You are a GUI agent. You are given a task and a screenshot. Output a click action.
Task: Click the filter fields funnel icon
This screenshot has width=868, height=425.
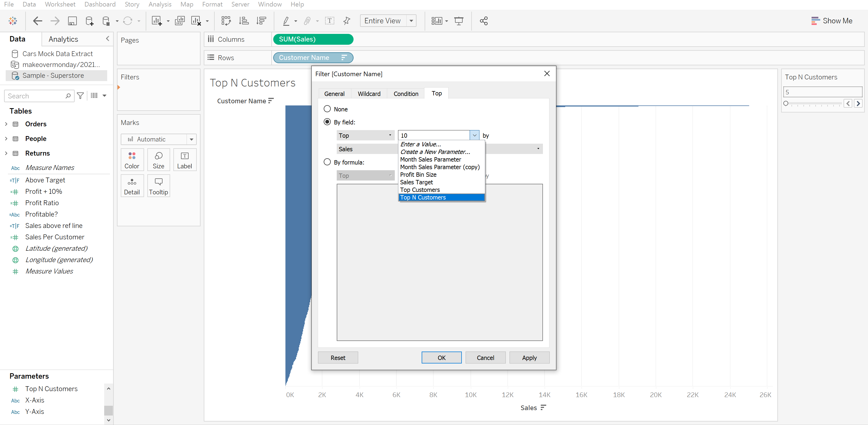coord(81,96)
